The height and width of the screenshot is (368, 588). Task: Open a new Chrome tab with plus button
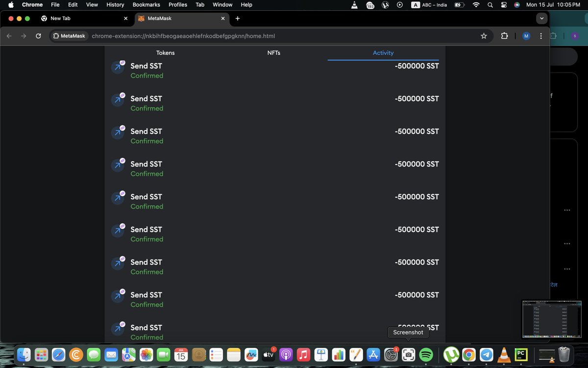pos(238,18)
